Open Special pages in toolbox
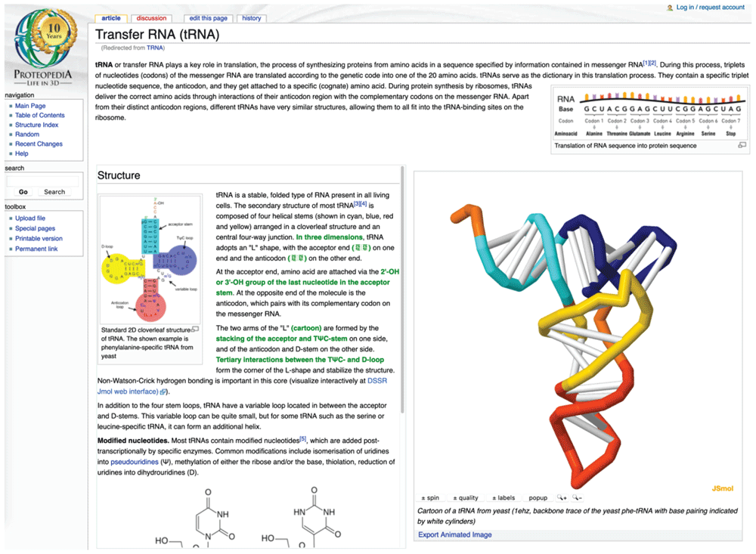Viewport: 756px width, 554px height. pyautogui.click(x=36, y=228)
